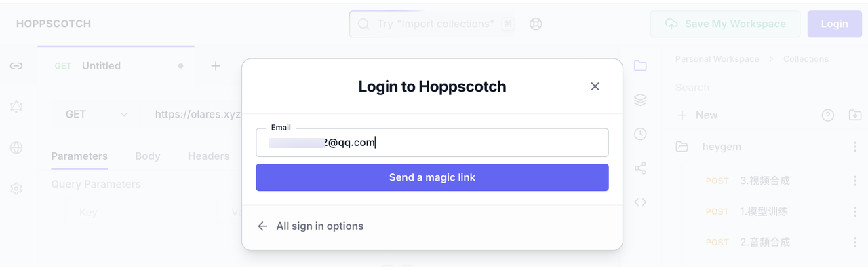Open the History clock icon

point(640,134)
